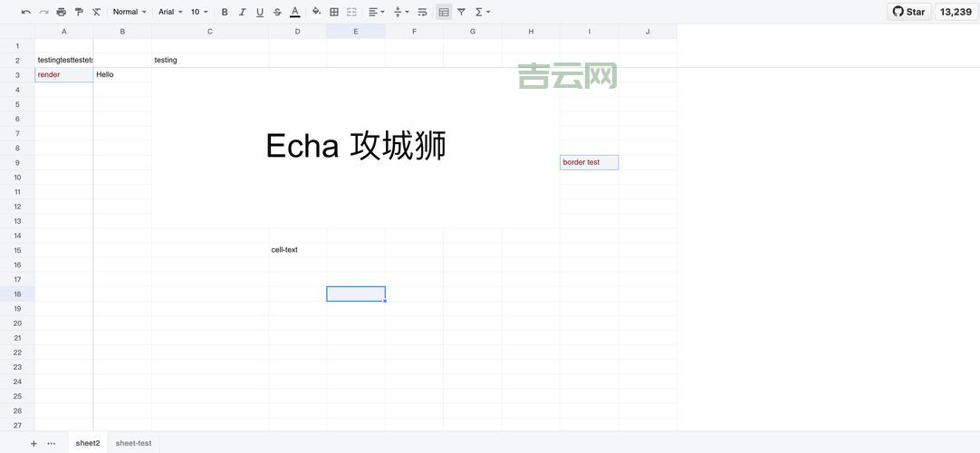Open the cell fill color picker
The image size is (980, 453).
coord(316,12)
